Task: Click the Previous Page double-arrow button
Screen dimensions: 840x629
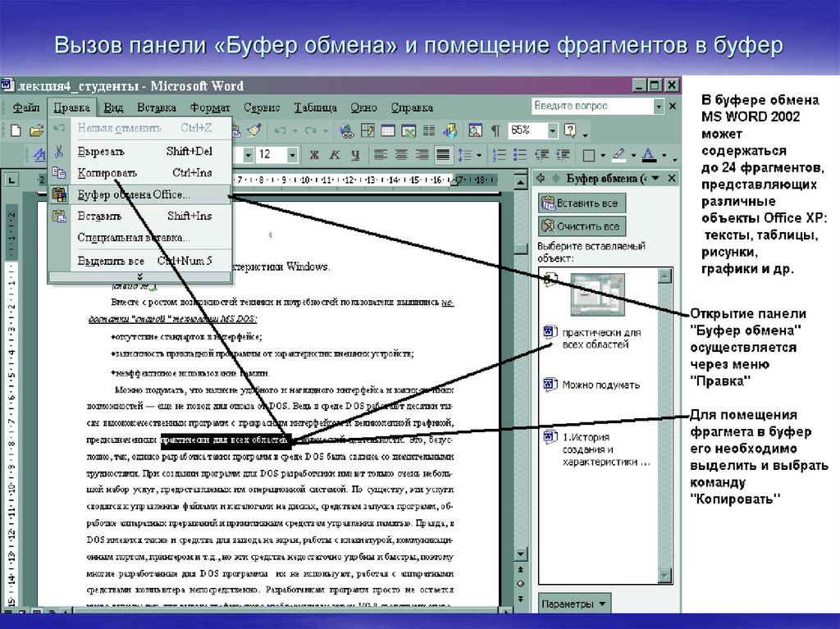Action: 521,569
